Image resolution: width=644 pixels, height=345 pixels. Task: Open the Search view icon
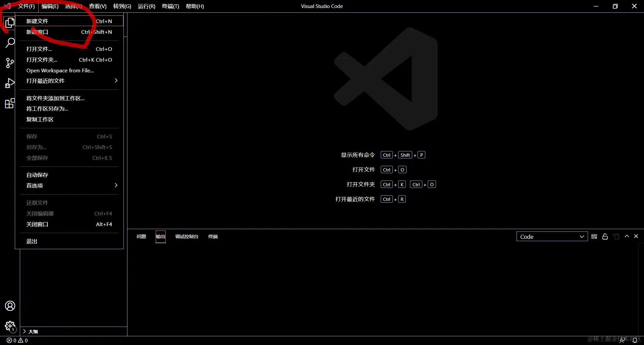click(x=10, y=43)
